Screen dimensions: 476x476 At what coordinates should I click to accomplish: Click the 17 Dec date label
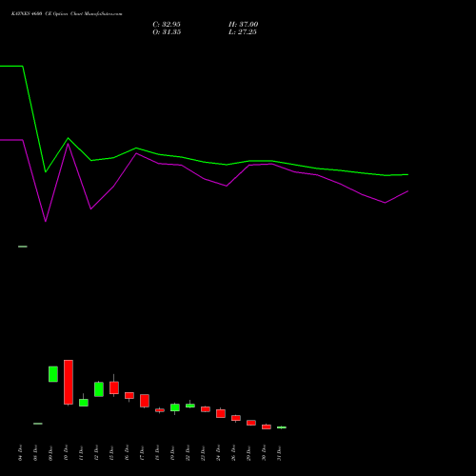[x=143, y=453]
